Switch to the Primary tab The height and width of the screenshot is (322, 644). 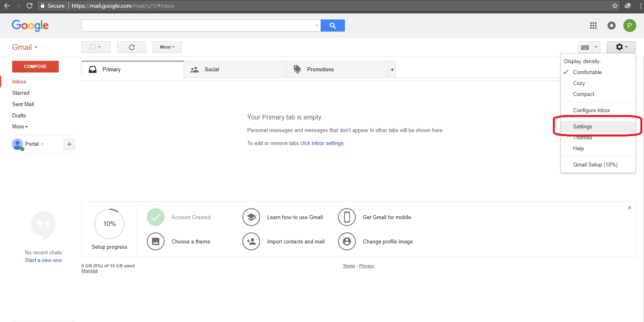click(x=133, y=70)
